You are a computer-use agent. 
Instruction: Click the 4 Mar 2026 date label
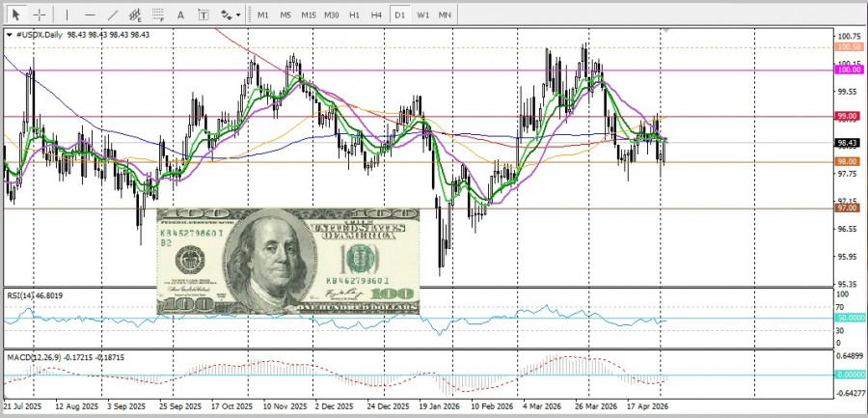point(543,406)
